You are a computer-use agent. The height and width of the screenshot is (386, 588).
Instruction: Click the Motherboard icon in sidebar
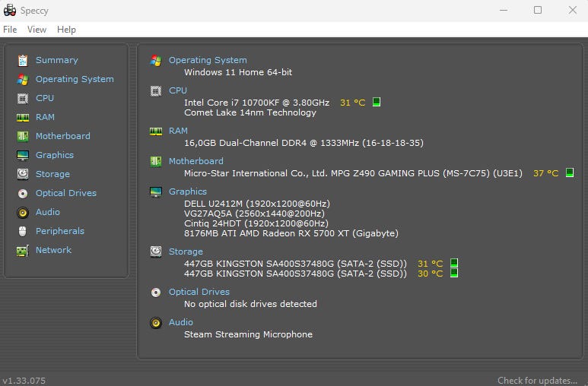(23, 137)
